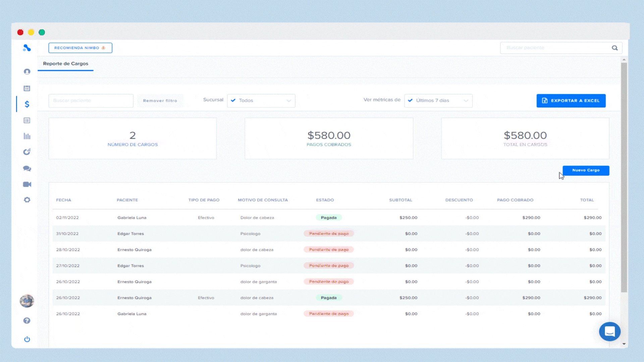644x362 pixels.
Task: Open the billing dollar-sign sidebar icon
Action: click(x=27, y=104)
